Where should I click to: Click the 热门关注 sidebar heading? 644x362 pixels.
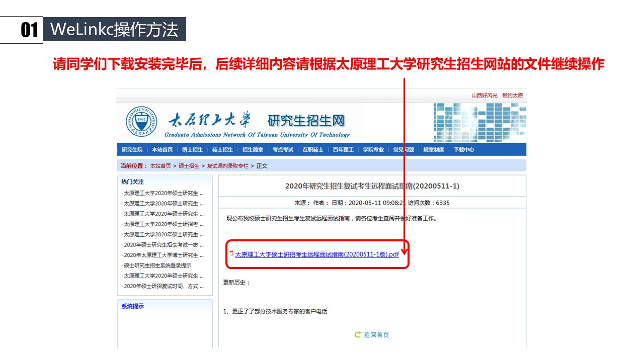coord(132,182)
